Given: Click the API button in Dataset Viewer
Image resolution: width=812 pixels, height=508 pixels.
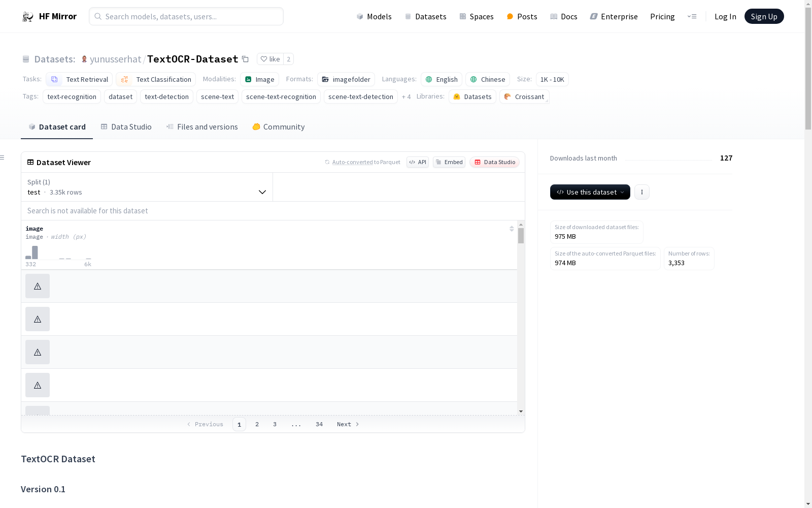Looking at the screenshot, I should [418, 162].
